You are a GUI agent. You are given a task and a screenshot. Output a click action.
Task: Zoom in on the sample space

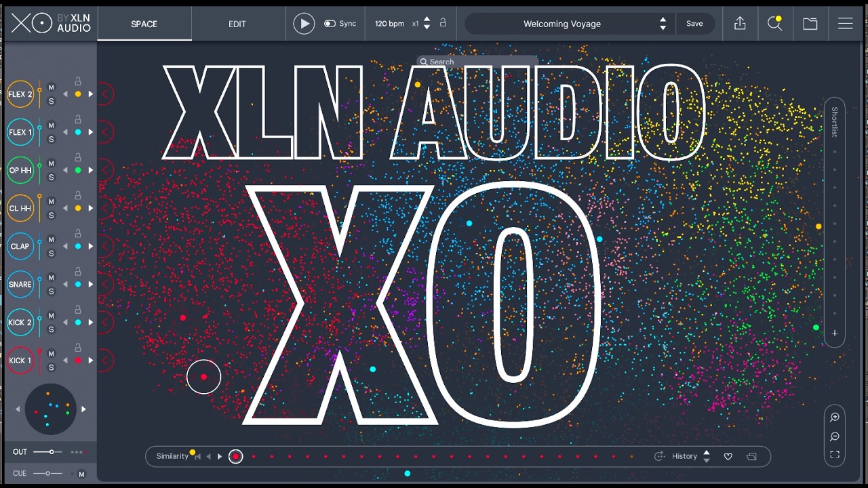click(x=835, y=418)
